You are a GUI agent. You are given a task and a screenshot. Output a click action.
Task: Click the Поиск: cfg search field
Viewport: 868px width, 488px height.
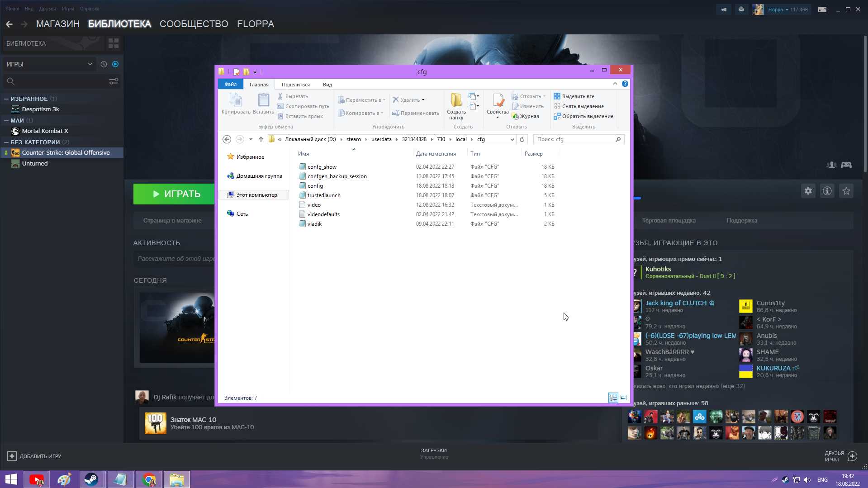click(x=579, y=139)
